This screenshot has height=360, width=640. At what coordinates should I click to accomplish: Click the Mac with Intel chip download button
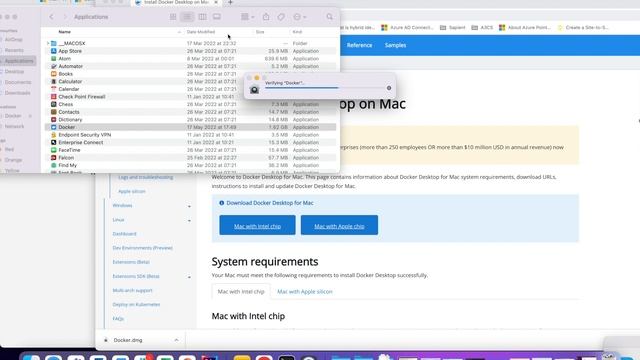tap(257, 225)
